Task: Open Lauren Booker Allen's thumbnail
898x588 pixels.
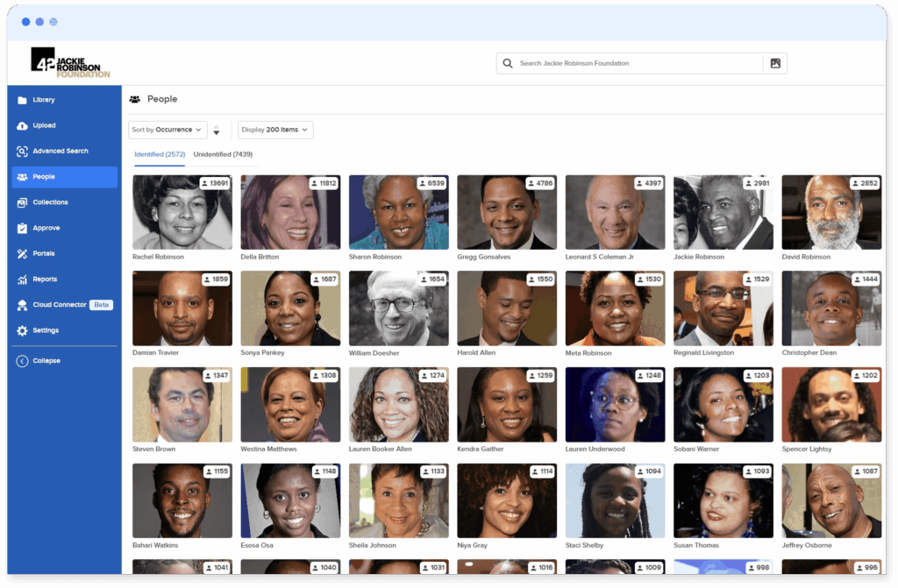Action: [399, 405]
